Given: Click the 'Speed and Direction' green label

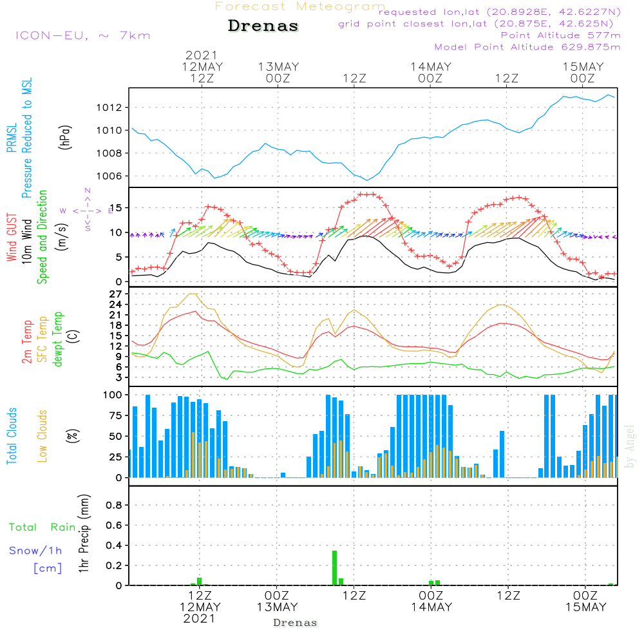Looking at the screenshot, I should point(42,237).
